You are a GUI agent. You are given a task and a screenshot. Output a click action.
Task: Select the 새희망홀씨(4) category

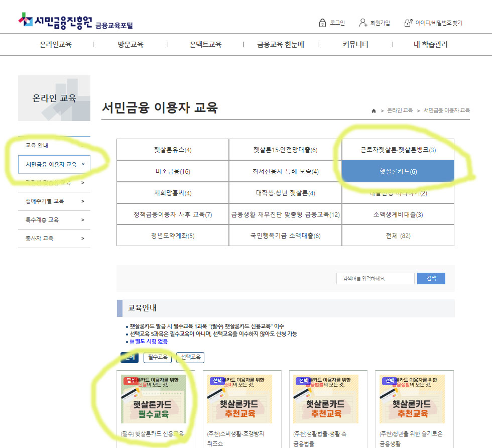173,193
